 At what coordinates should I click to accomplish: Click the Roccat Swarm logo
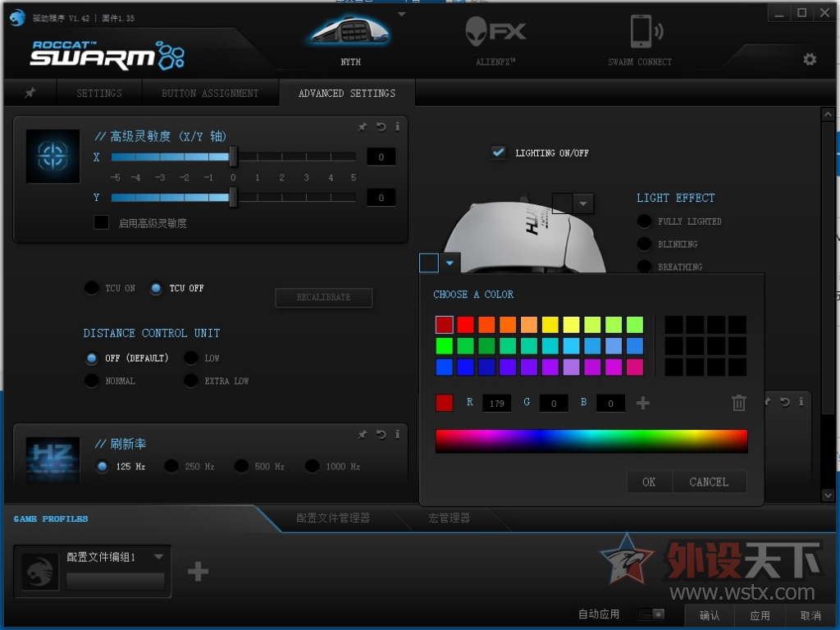[107, 55]
